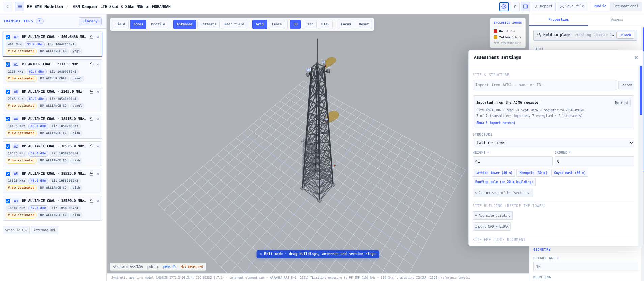Viewport: 644px width, 281px height.
Task: Click the back arrow icon
Action: 7,6
